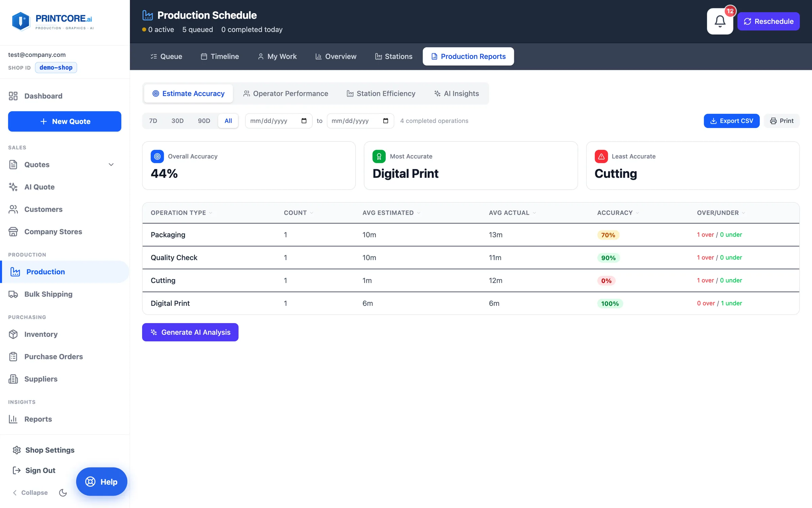The height and width of the screenshot is (508, 812).
Task: Click the Overall Accuracy target icon
Action: 157,156
